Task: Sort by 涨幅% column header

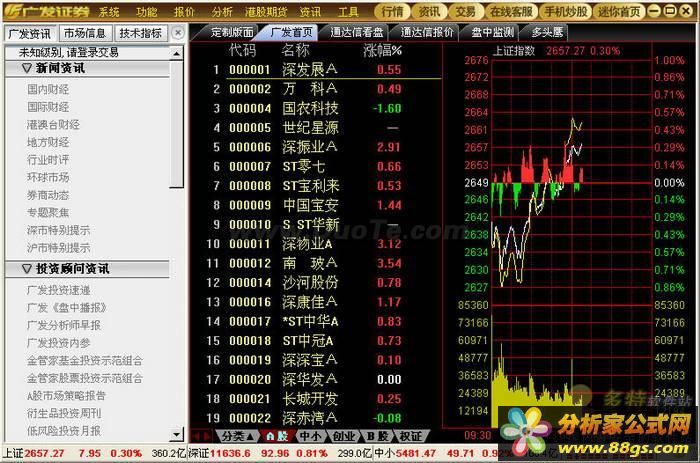Action: pyautogui.click(x=382, y=50)
